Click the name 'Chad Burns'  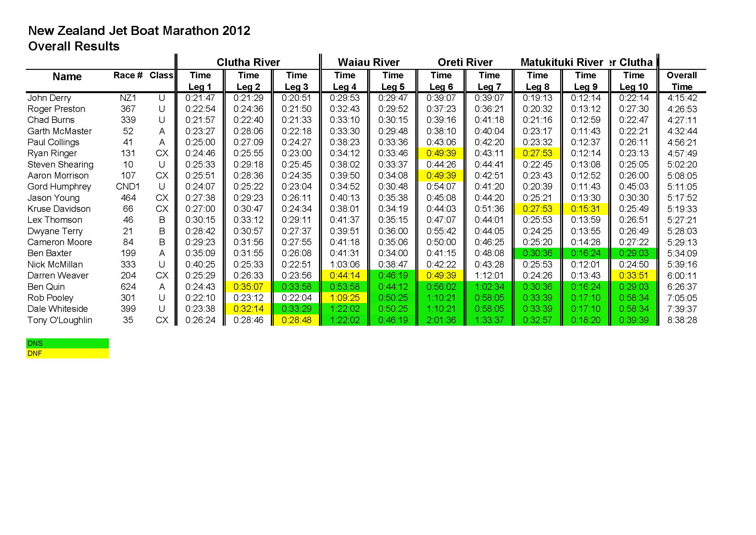(x=51, y=120)
